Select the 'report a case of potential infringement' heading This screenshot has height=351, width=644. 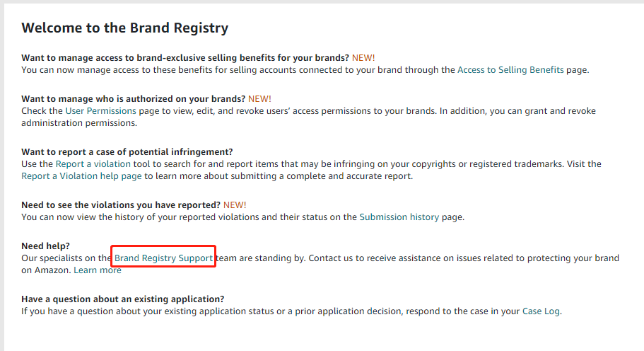[127, 152]
